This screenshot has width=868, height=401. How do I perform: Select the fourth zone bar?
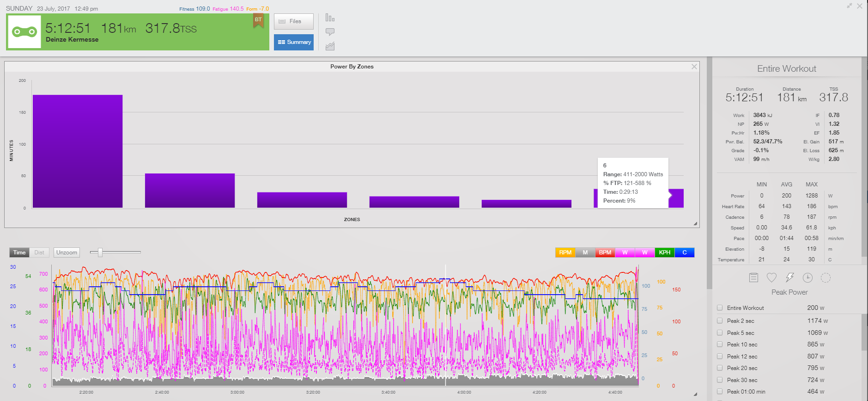[x=414, y=202]
